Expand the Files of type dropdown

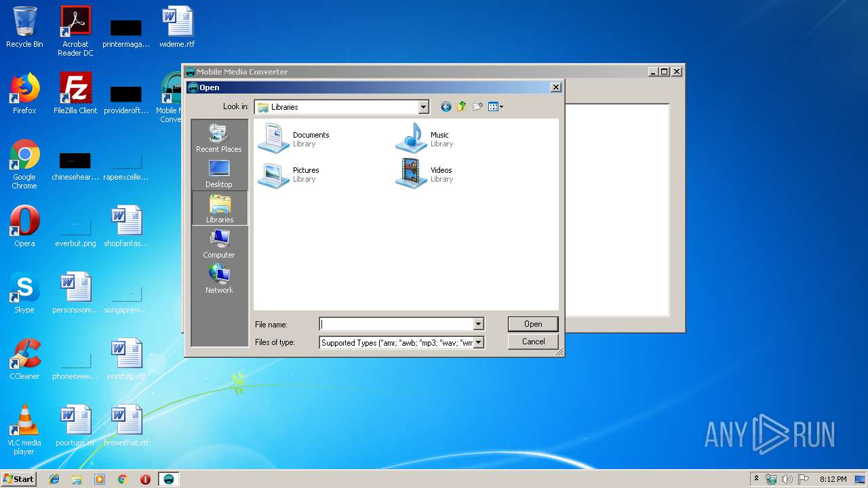pos(478,342)
